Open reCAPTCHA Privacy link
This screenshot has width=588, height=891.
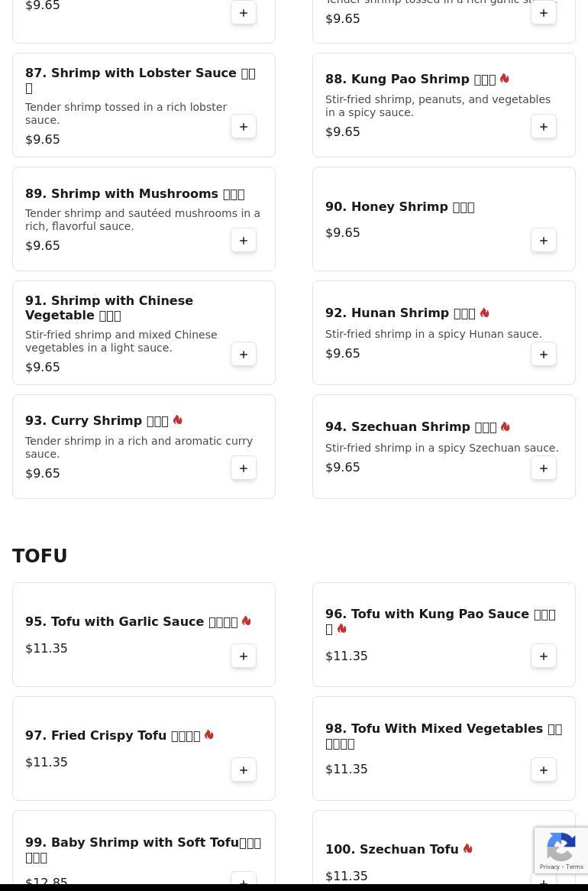(549, 867)
